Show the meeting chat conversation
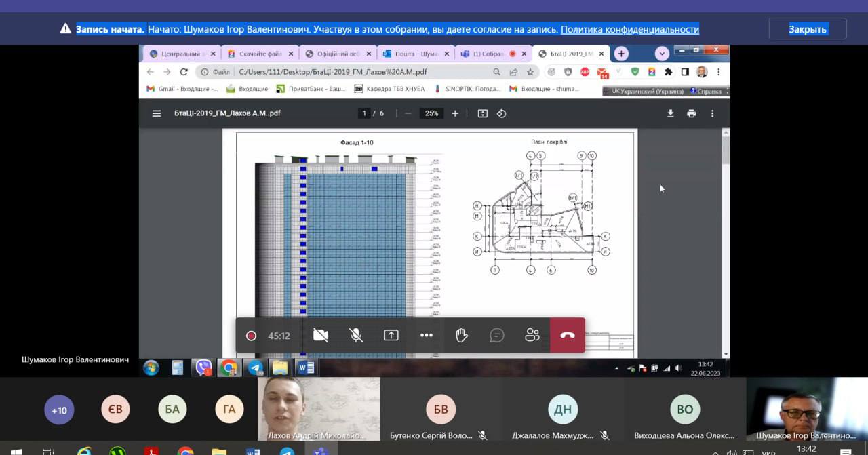868x455 pixels. pyautogui.click(x=497, y=335)
